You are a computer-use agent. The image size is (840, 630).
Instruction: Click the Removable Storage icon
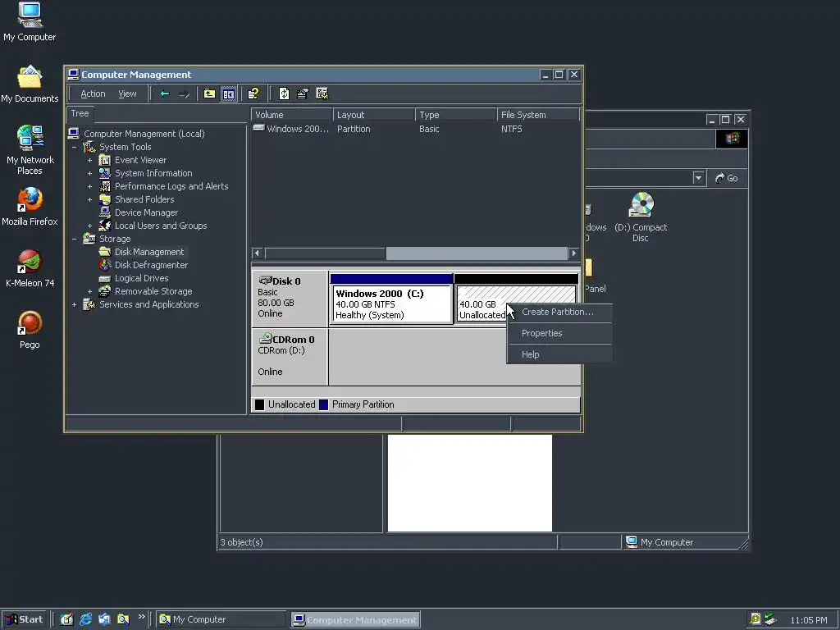click(x=105, y=291)
